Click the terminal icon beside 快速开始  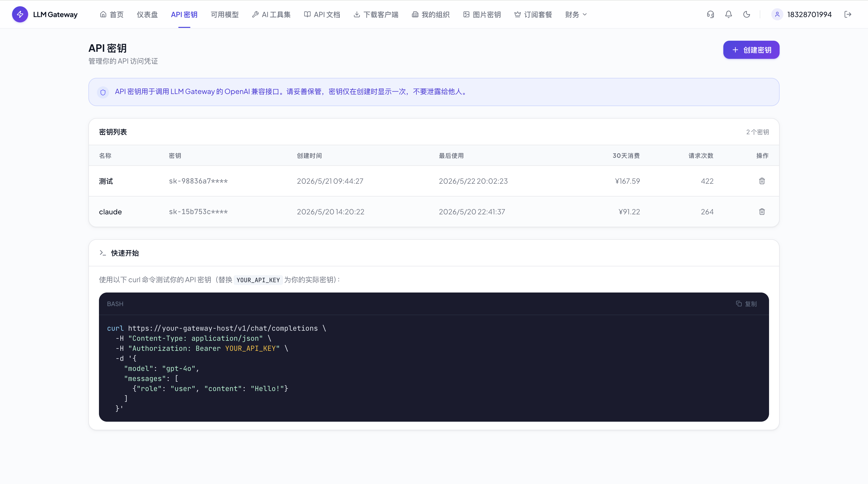click(x=103, y=253)
